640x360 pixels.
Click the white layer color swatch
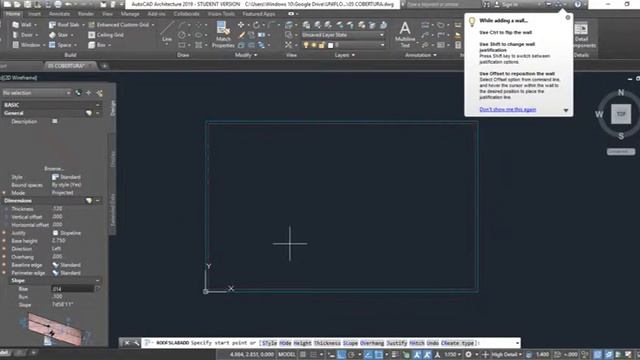click(x=331, y=45)
